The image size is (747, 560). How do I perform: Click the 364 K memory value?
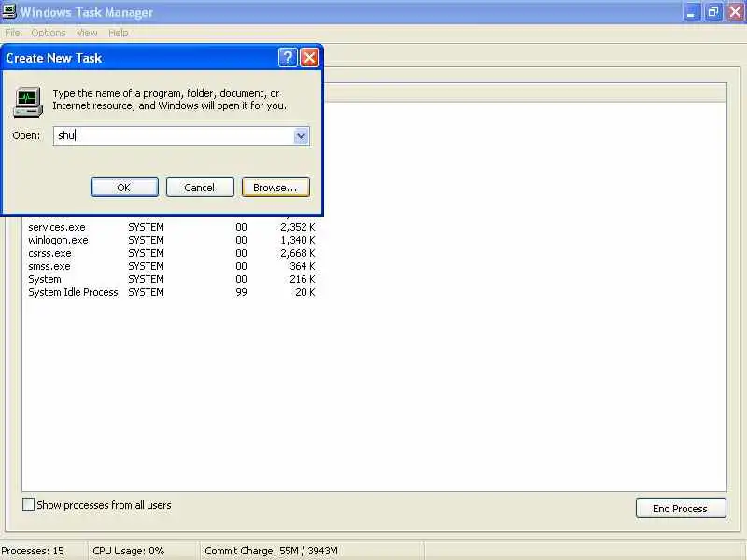click(x=303, y=266)
